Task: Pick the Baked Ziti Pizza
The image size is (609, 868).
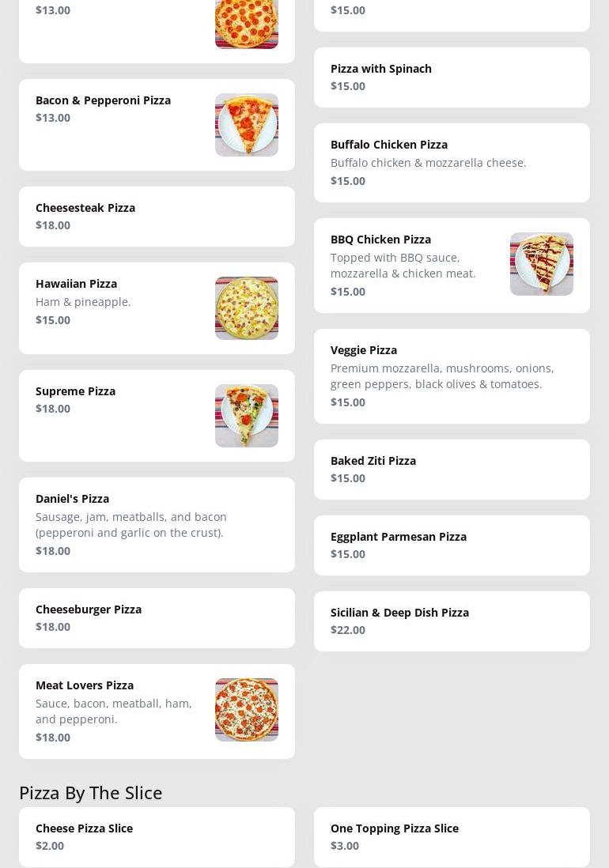Action: click(x=452, y=470)
